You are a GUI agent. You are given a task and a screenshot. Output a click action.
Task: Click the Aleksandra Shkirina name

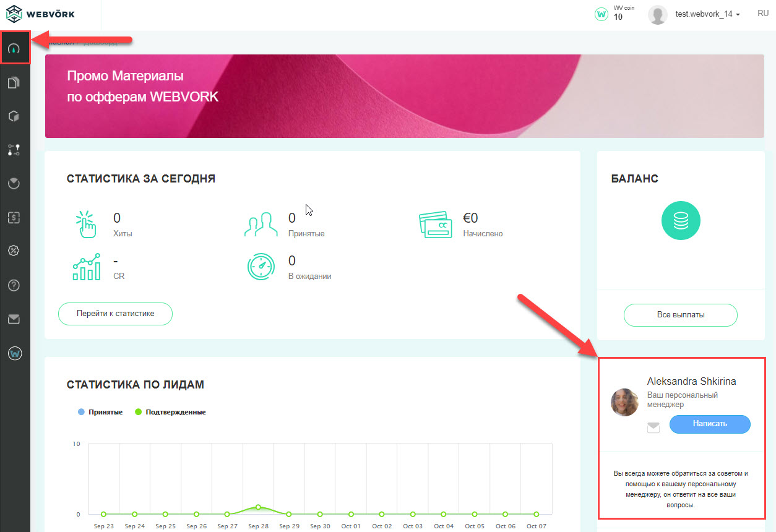pyautogui.click(x=692, y=381)
